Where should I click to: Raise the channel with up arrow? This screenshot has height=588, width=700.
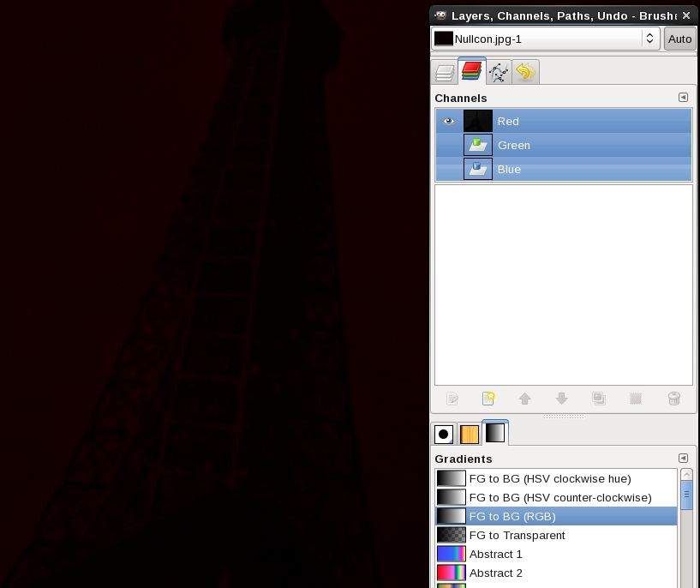(x=525, y=399)
